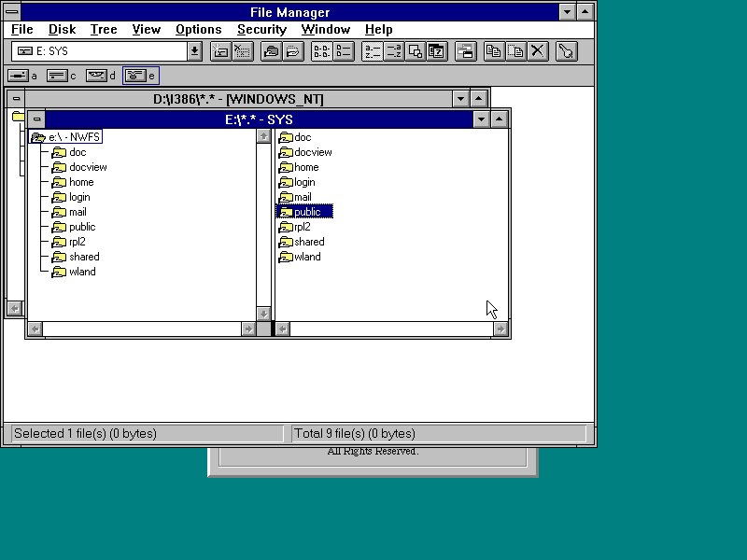Open the Window menu
Screen dimensions: 747x560
(325, 29)
